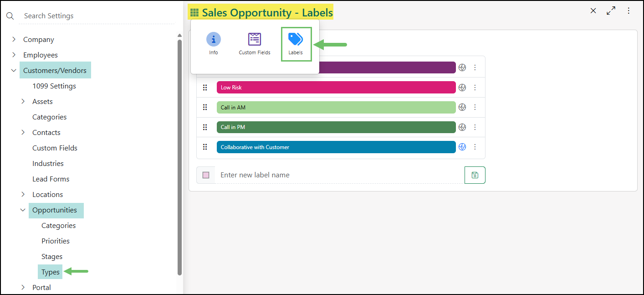The height and width of the screenshot is (295, 644).
Task: Expand the Portal tree node
Action: click(x=23, y=288)
